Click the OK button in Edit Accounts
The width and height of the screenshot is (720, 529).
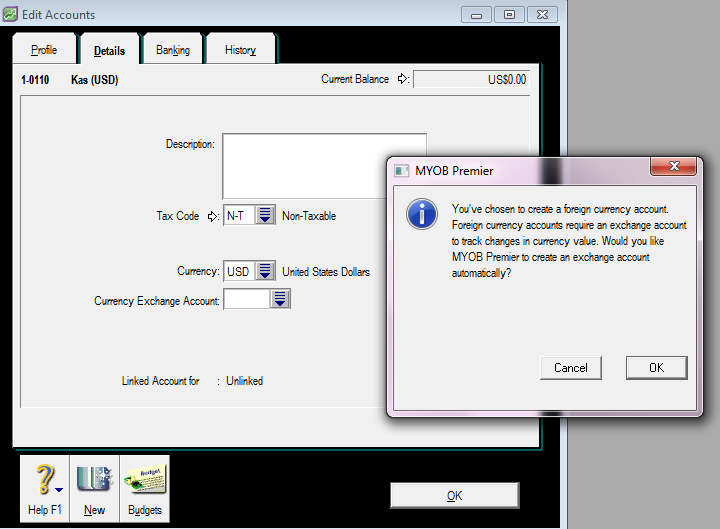[x=455, y=495]
